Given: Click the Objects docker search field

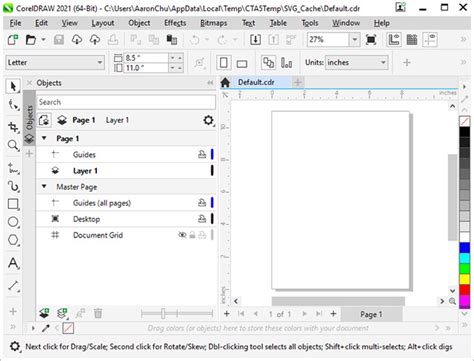Looking at the screenshot, I should [126, 102].
